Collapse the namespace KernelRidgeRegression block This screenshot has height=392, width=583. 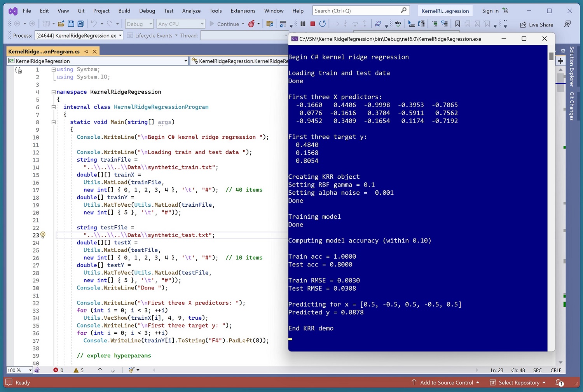click(54, 92)
